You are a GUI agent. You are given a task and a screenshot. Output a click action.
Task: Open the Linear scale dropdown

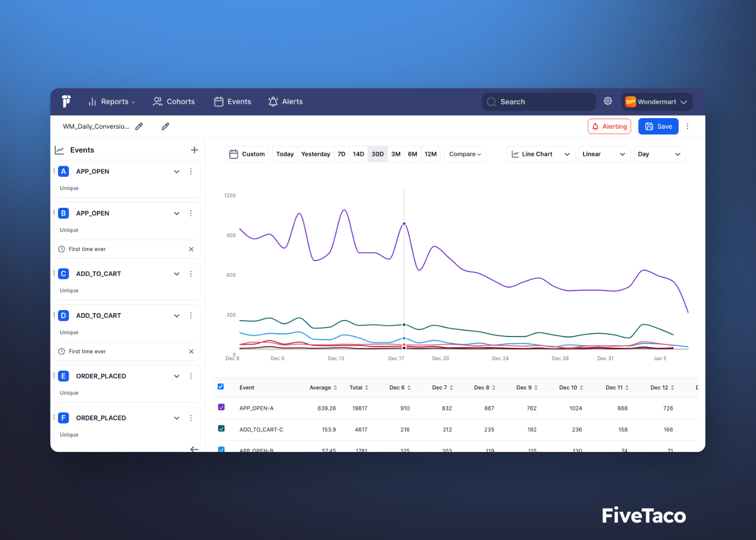(x=605, y=154)
